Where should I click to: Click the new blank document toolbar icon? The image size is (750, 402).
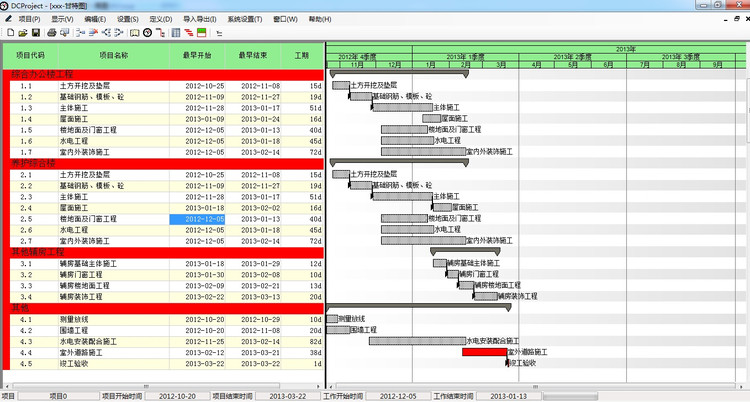pyautogui.click(x=8, y=32)
